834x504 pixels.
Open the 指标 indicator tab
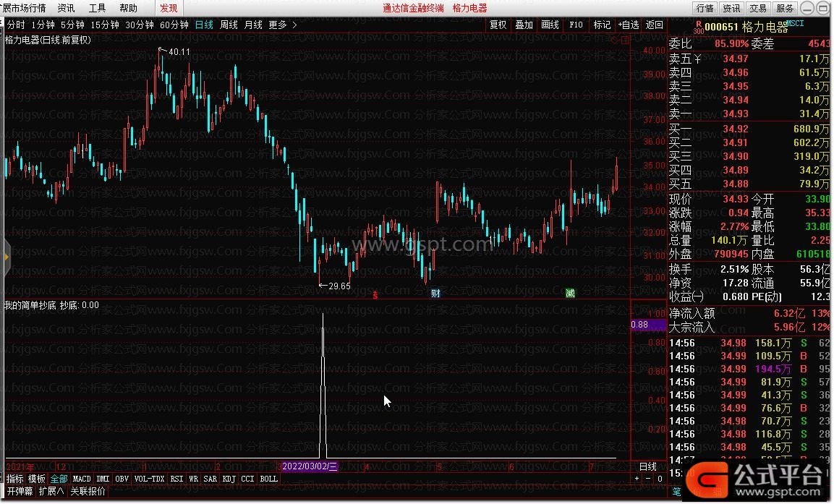coord(15,479)
